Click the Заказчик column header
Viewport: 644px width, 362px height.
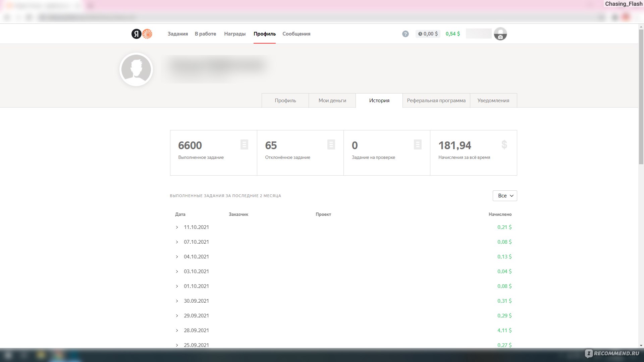point(238,215)
